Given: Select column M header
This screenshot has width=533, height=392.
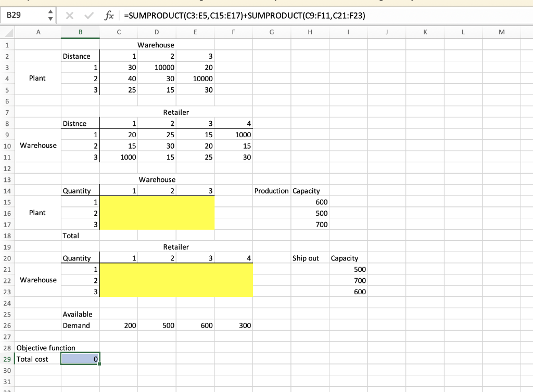Looking at the screenshot, I should (501, 32).
